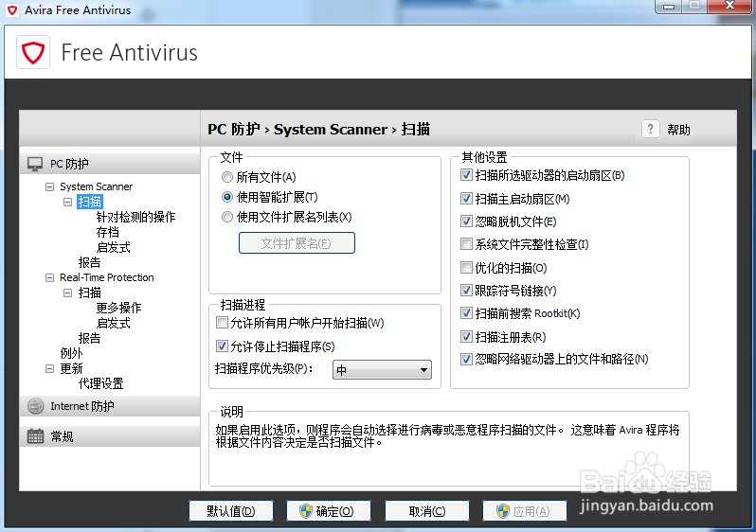
Task: Select 代理设置 tree item
Action: [x=100, y=383]
